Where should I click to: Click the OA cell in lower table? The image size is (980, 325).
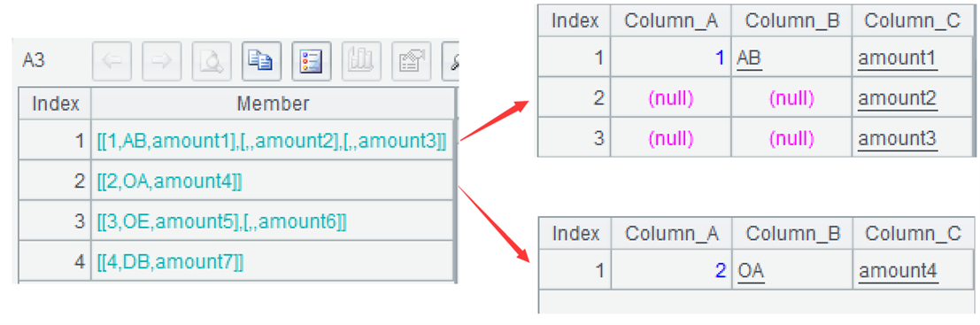pyautogui.click(x=750, y=271)
